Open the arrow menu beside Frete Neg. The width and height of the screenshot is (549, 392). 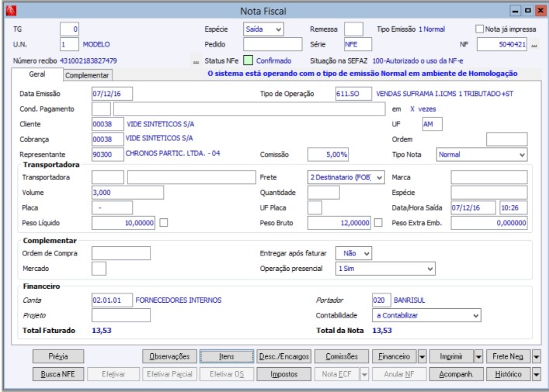click(x=537, y=356)
